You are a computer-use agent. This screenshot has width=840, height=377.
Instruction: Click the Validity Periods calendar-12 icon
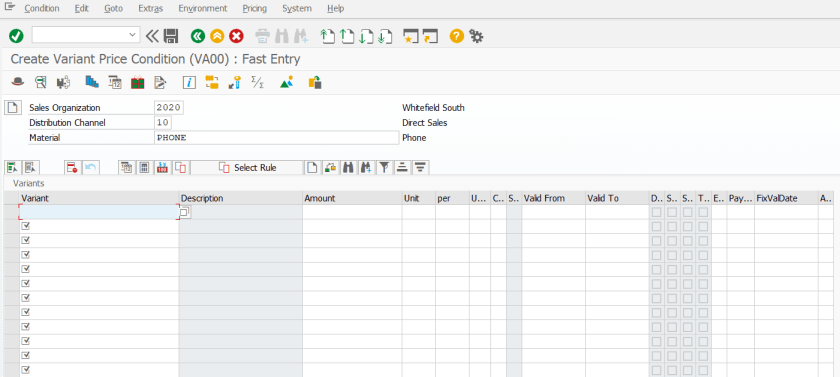(x=115, y=82)
